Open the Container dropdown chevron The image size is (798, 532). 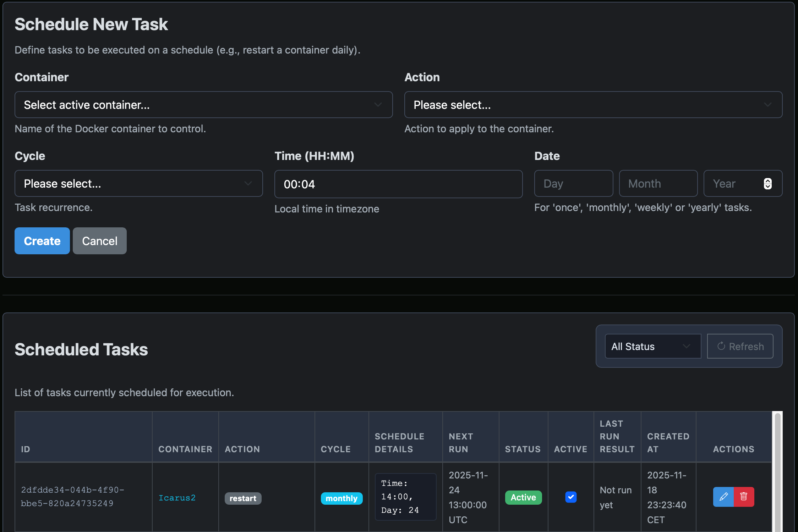(x=378, y=105)
